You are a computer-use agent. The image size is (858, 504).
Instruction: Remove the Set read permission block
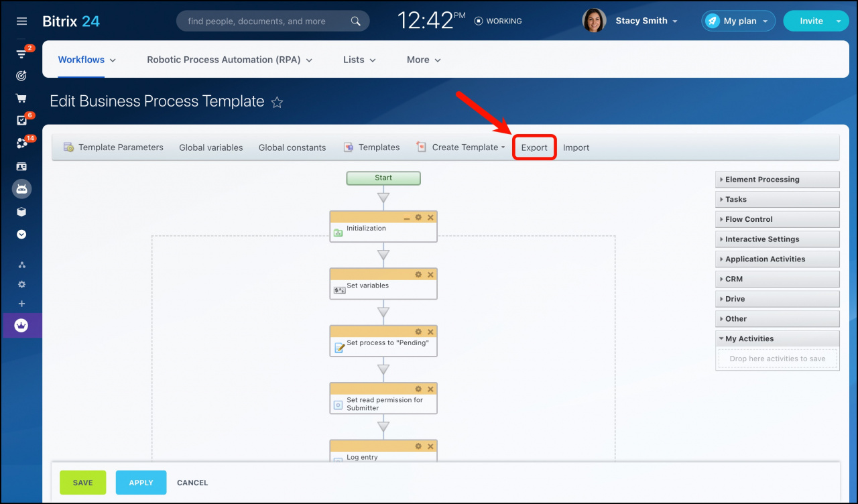click(x=430, y=389)
